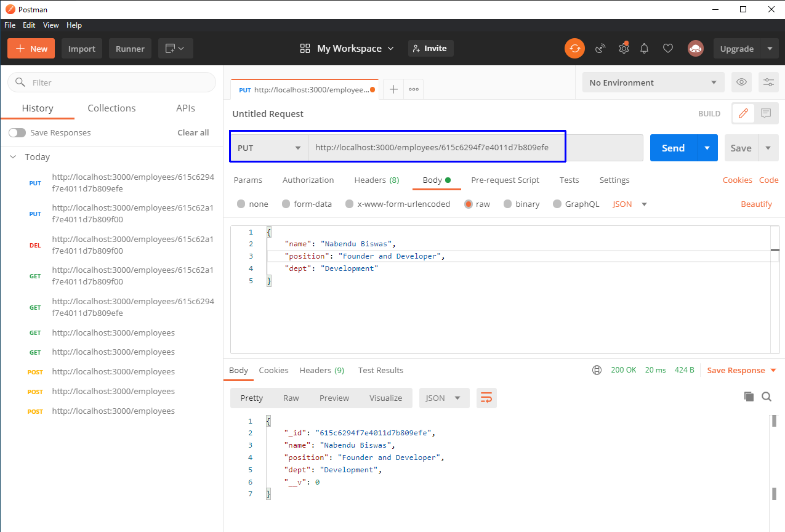Select the none body type radio
This screenshot has width=785, height=532.
(x=241, y=204)
